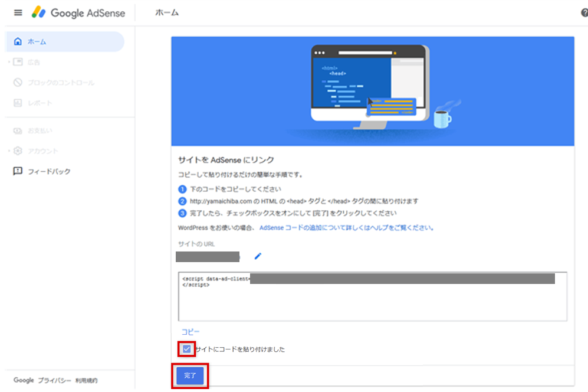Edit site URL with pencil icon
Viewport: 588px width, 392px height.
click(258, 256)
